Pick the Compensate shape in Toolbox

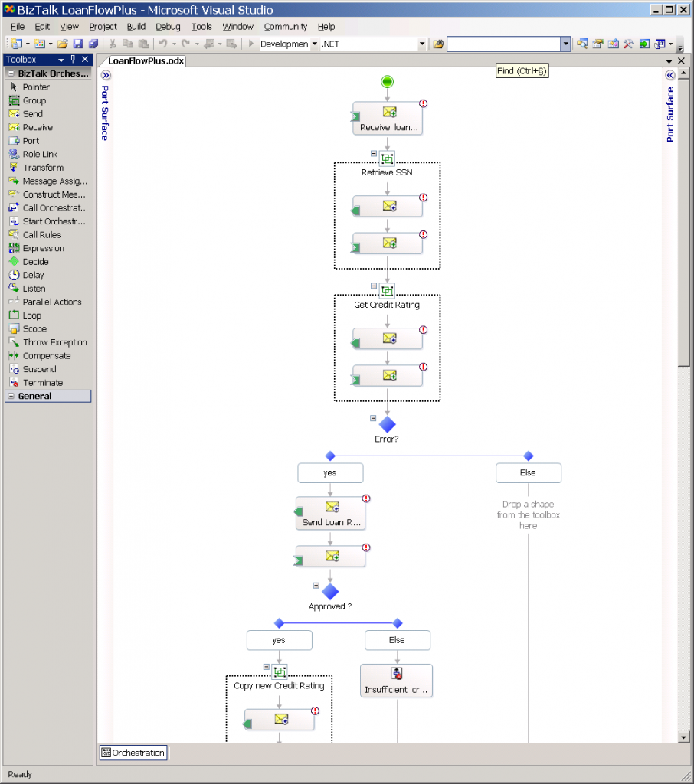pyautogui.click(x=48, y=356)
